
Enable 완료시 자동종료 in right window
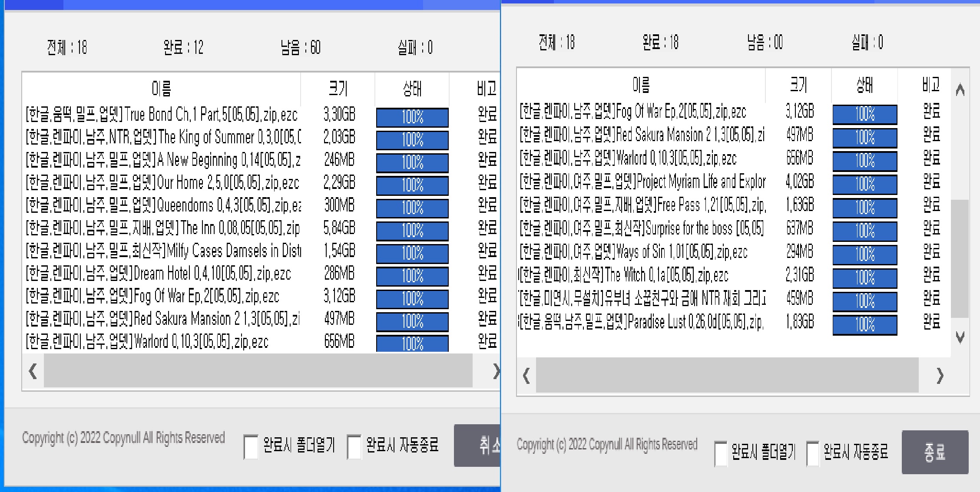[812, 453]
